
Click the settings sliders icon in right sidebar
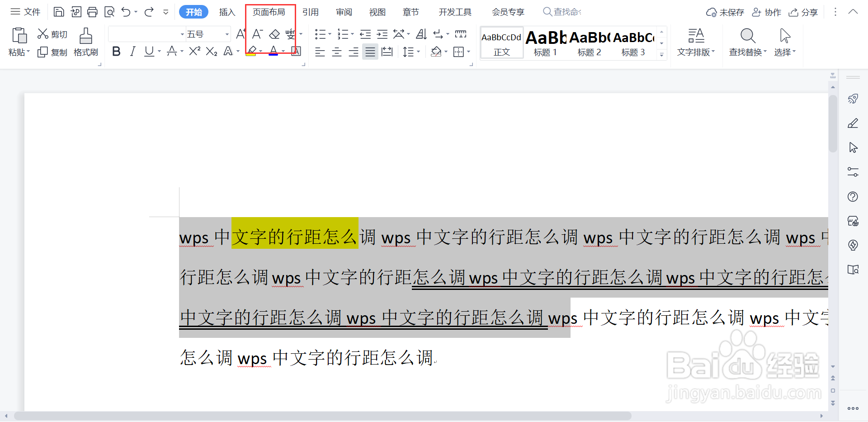click(x=853, y=172)
